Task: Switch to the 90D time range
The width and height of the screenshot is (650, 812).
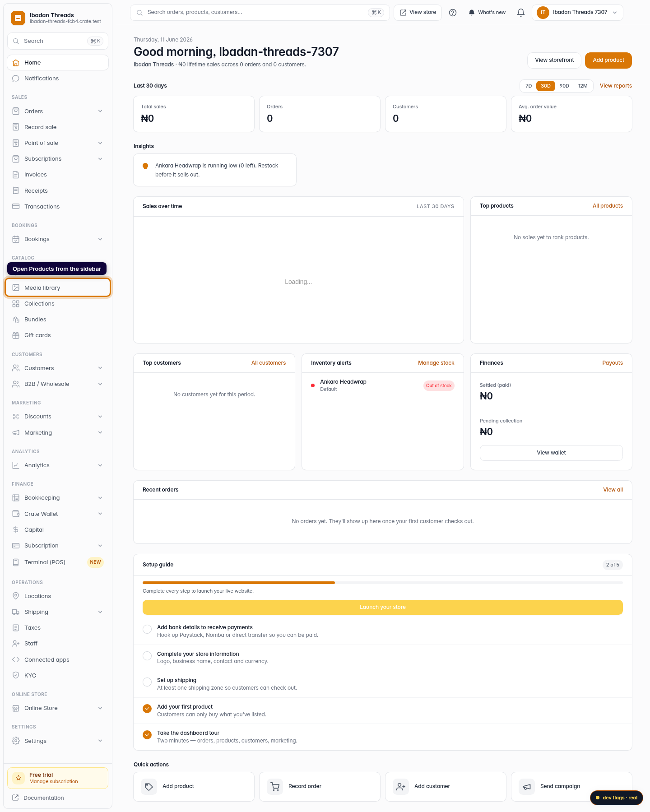Action: point(564,86)
